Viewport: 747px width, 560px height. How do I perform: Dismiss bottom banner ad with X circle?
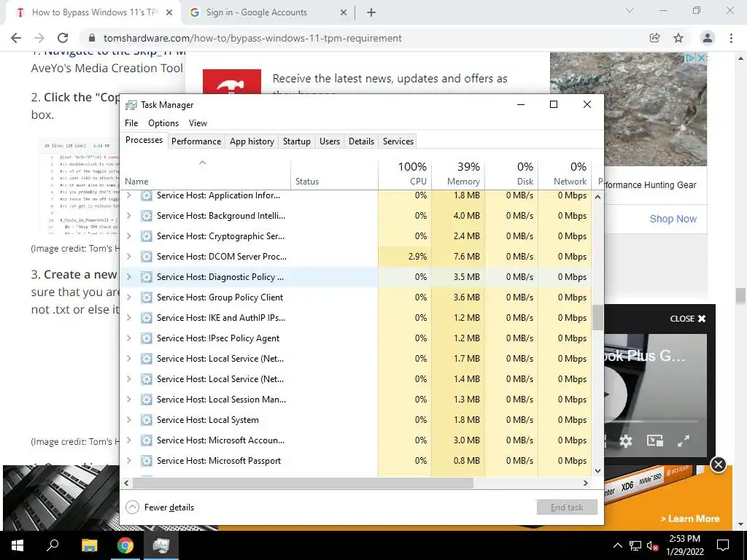718,464
